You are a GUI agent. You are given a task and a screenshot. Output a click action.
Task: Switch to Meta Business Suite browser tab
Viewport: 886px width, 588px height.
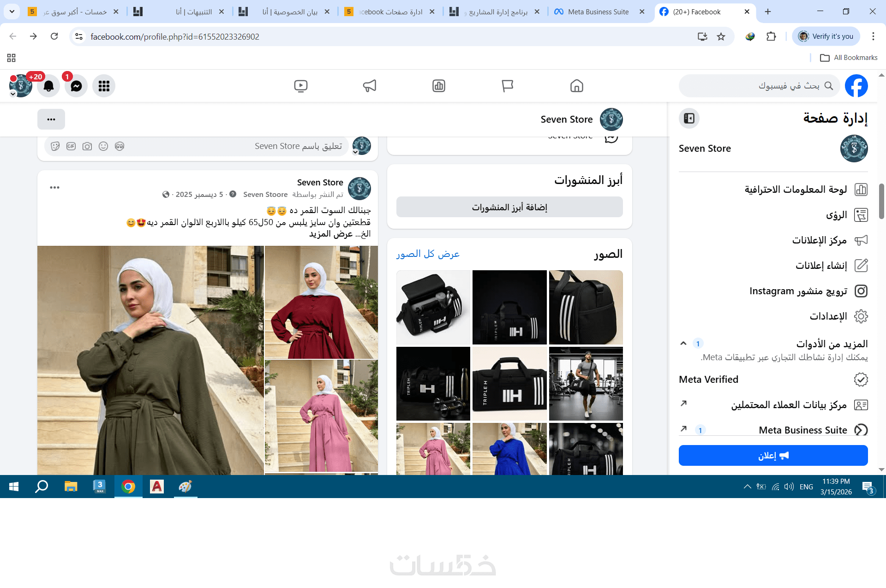click(598, 12)
